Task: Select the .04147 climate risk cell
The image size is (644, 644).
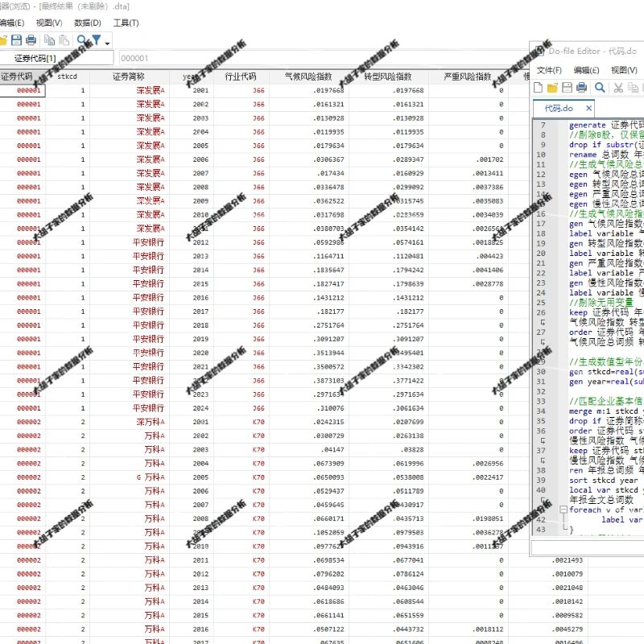Action: tap(309, 450)
